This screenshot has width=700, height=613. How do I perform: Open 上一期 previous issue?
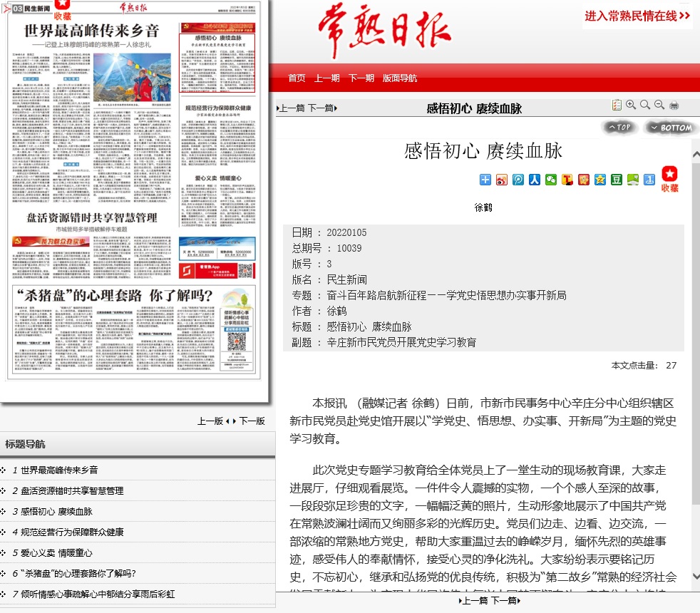pos(326,78)
